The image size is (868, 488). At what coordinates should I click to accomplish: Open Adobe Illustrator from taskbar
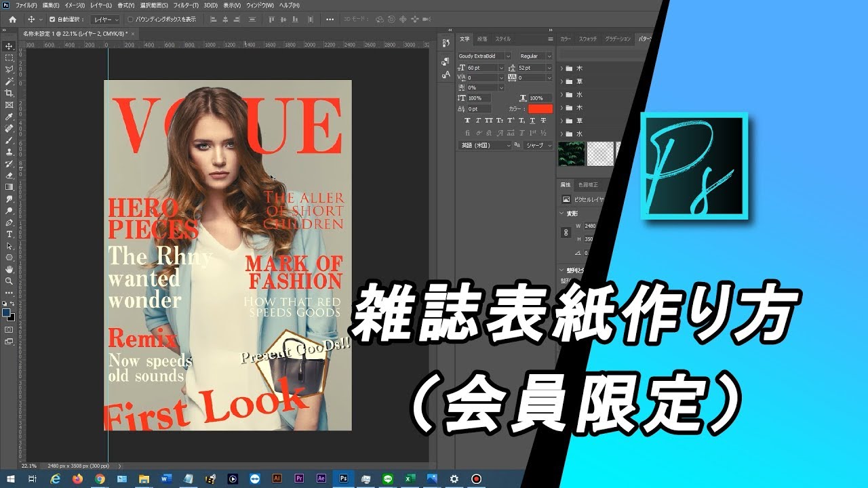(x=277, y=479)
